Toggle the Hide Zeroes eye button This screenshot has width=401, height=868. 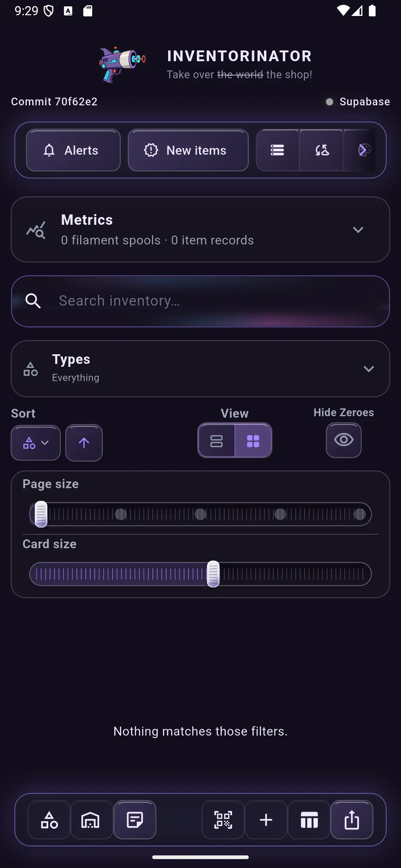[344, 440]
